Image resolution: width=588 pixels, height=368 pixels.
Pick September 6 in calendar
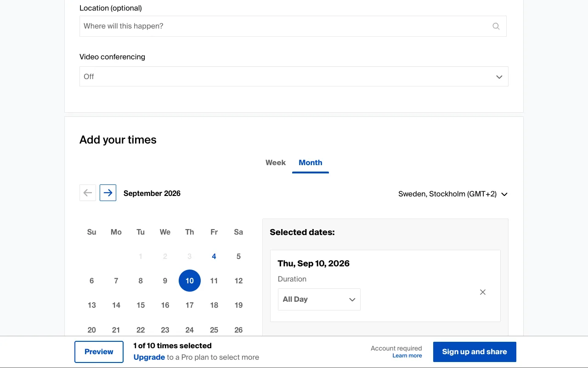click(x=92, y=281)
